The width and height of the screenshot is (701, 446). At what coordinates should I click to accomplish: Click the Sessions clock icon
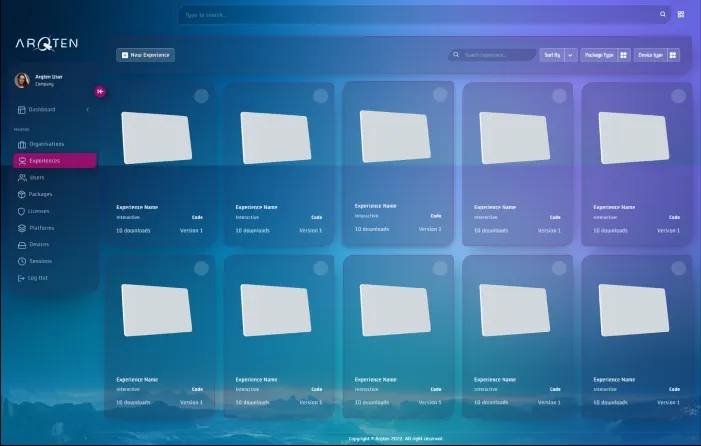(x=22, y=261)
